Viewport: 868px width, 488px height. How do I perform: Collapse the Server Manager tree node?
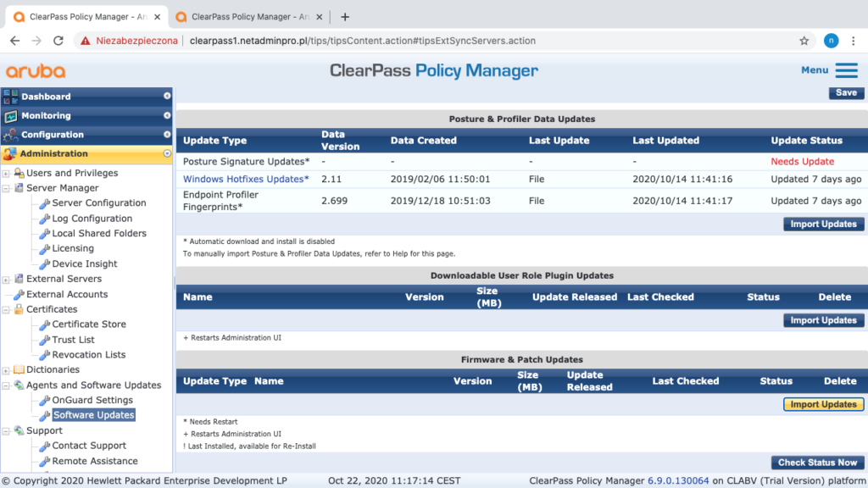pyautogui.click(x=6, y=189)
